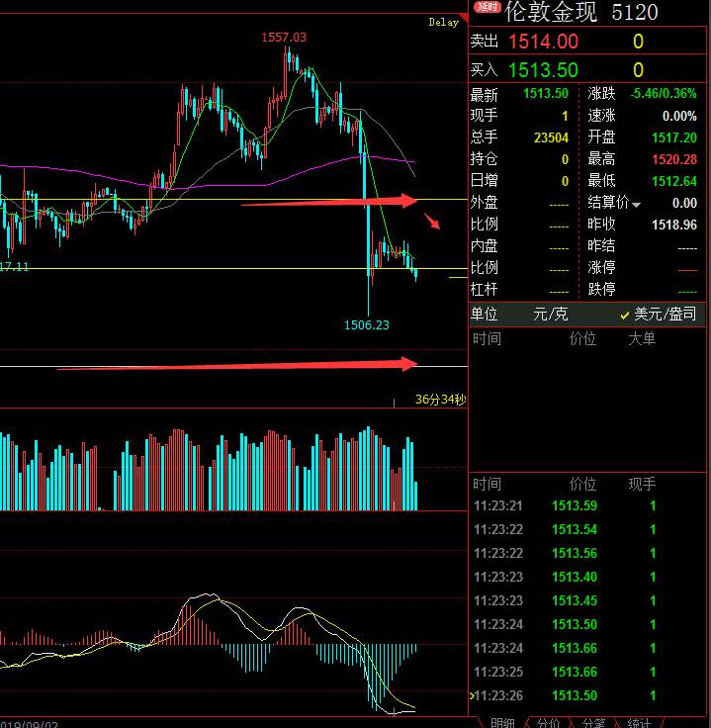The height and width of the screenshot is (728, 711).
Task: Click the 1506.23 low price label on chart
Action: (366, 325)
